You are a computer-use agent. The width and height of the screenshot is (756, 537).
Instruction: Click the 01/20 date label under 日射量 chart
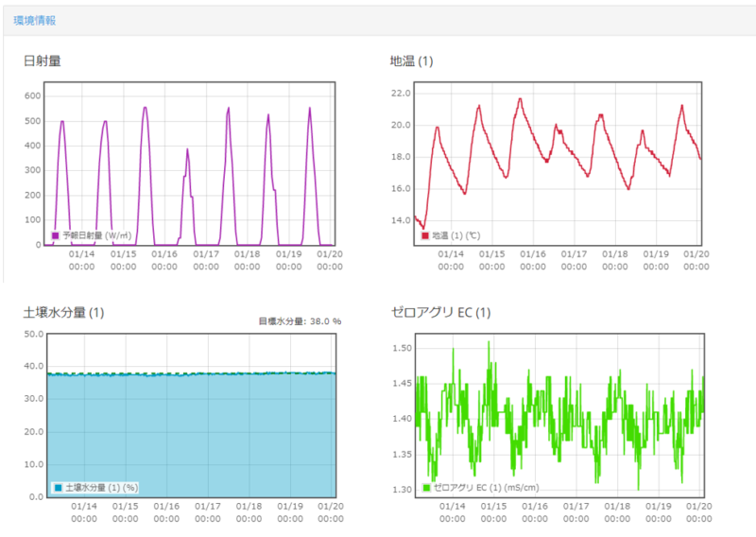tap(330, 253)
